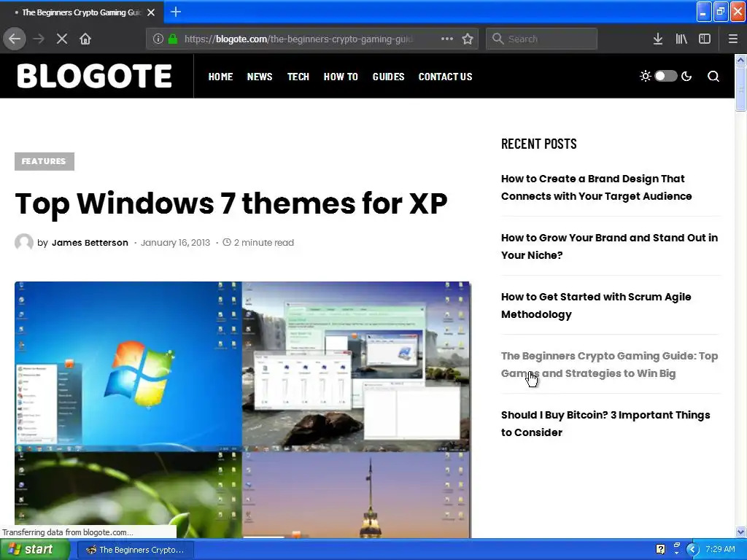Open the HOME menu item
Image resolution: width=747 pixels, height=560 pixels.
click(220, 77)
